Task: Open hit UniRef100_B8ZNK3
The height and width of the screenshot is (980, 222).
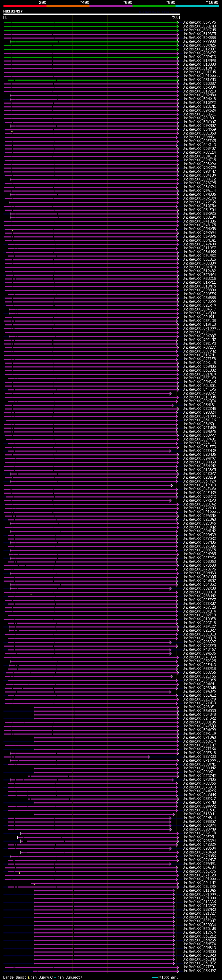Action: (x=199, y=910)
